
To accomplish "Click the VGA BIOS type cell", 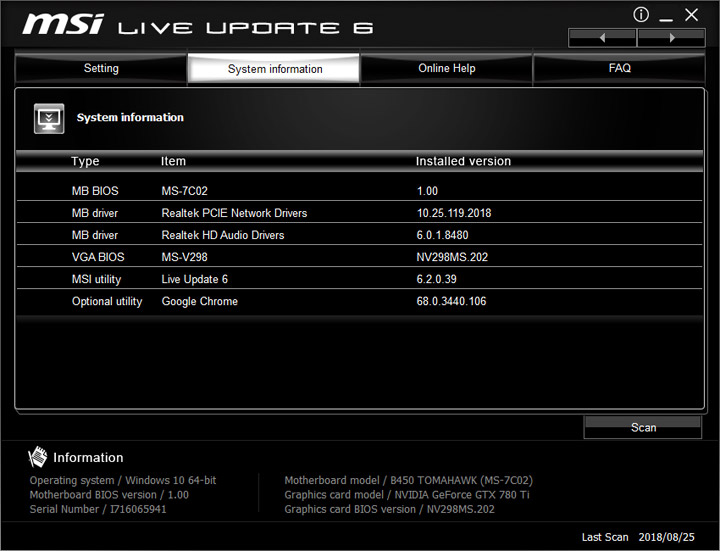I will [x=98, y=257].
